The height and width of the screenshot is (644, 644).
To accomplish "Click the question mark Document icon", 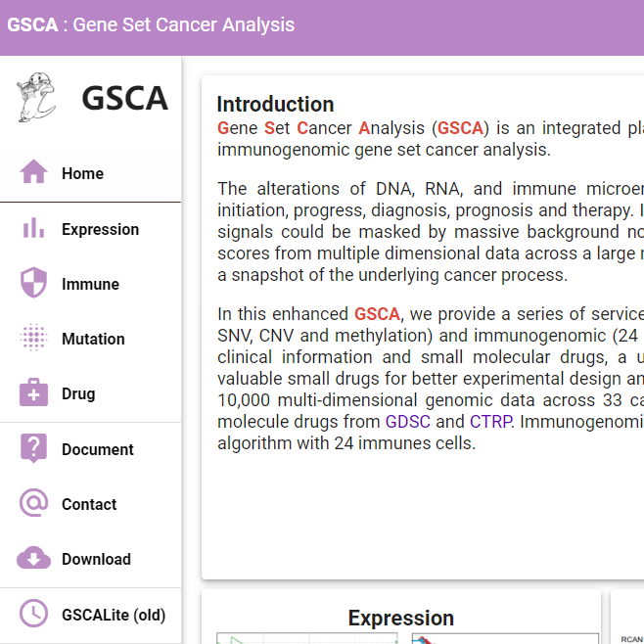I will [33, 448].
